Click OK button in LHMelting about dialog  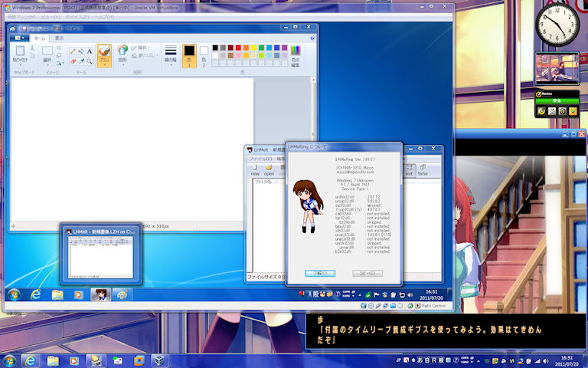click(320, 273)
